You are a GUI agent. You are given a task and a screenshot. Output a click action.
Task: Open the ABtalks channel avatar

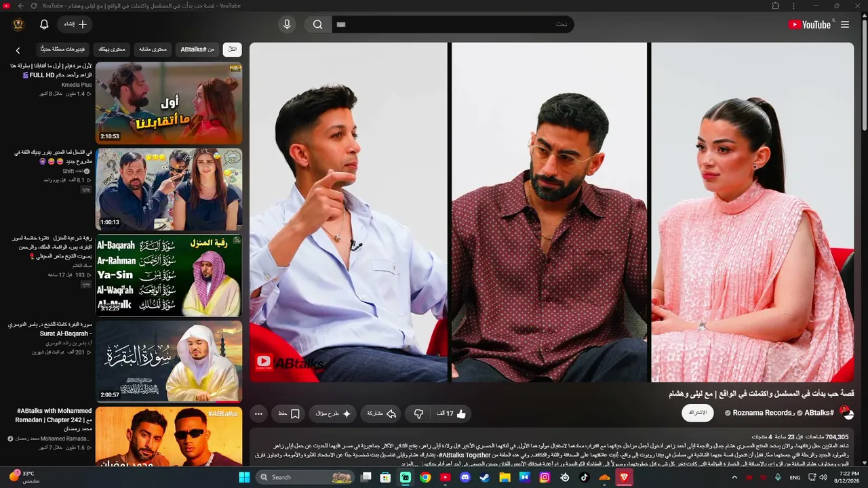click(x=846, y=413)
